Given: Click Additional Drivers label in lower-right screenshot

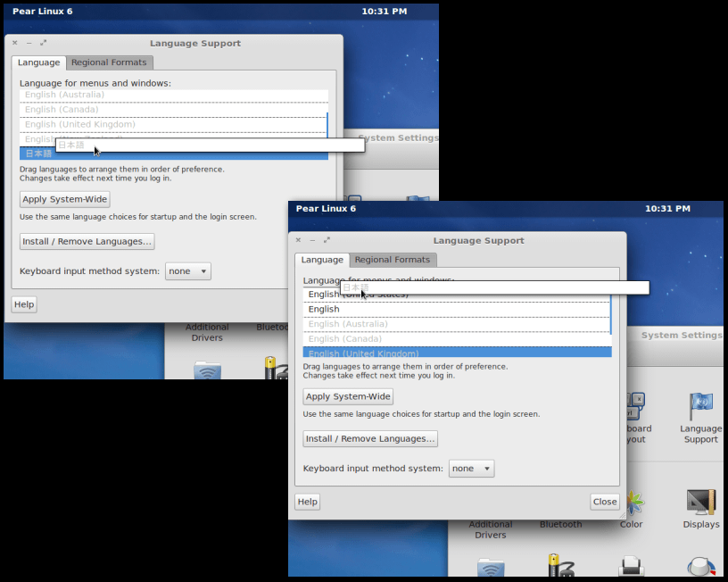Looking at the screenshot, I should coord(491,530).
